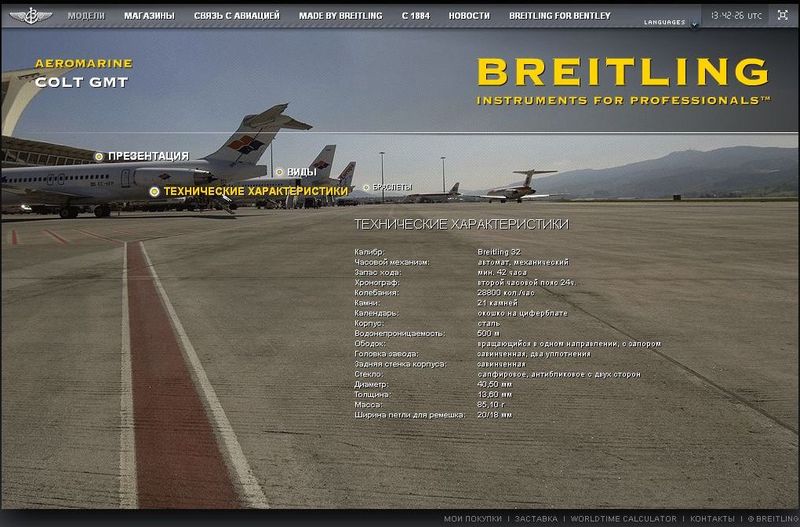Open the МАГАЗИНЫ menu
800x527 pixels.
[149, 16]
